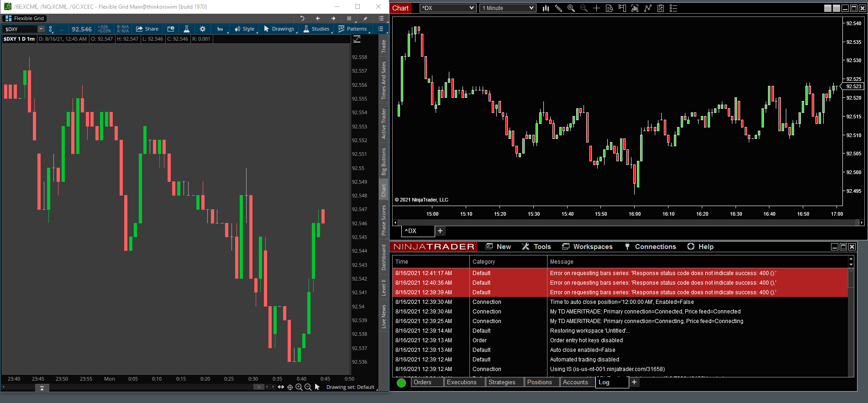Open the Phase Scores side tab
Viewport: 868px width, 403px height.
[x=384, y=220]
